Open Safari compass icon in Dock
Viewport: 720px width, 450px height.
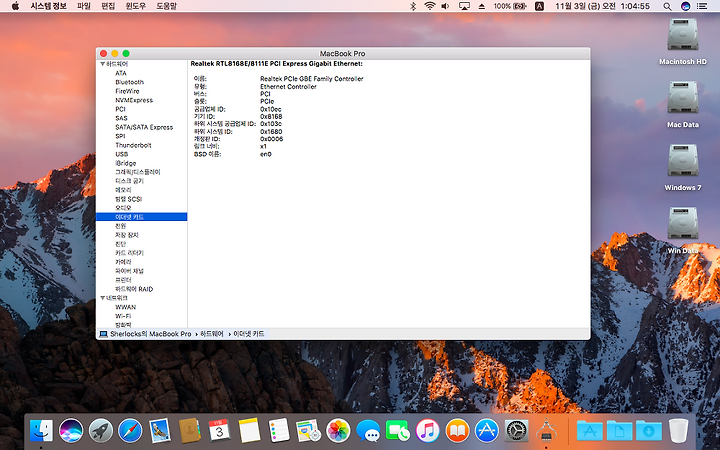pos(130,431)
